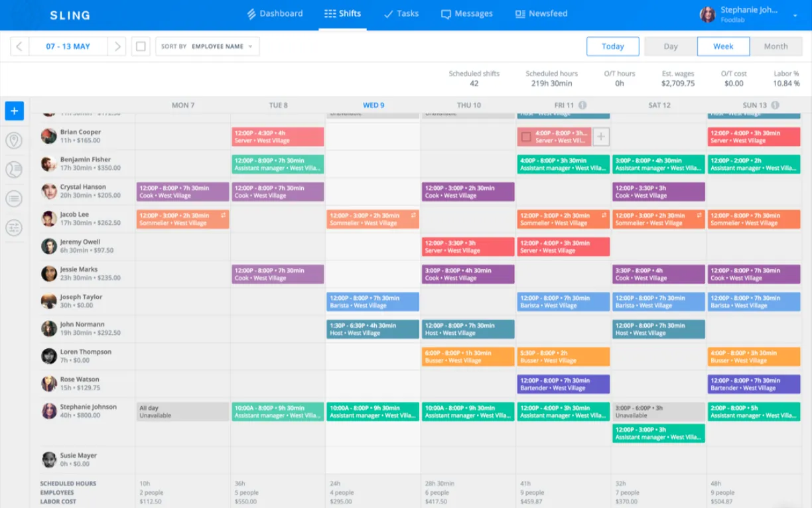Open Joseph Taylor's Wednesday Barista shift
812x508 pixels.
(373, 302)
